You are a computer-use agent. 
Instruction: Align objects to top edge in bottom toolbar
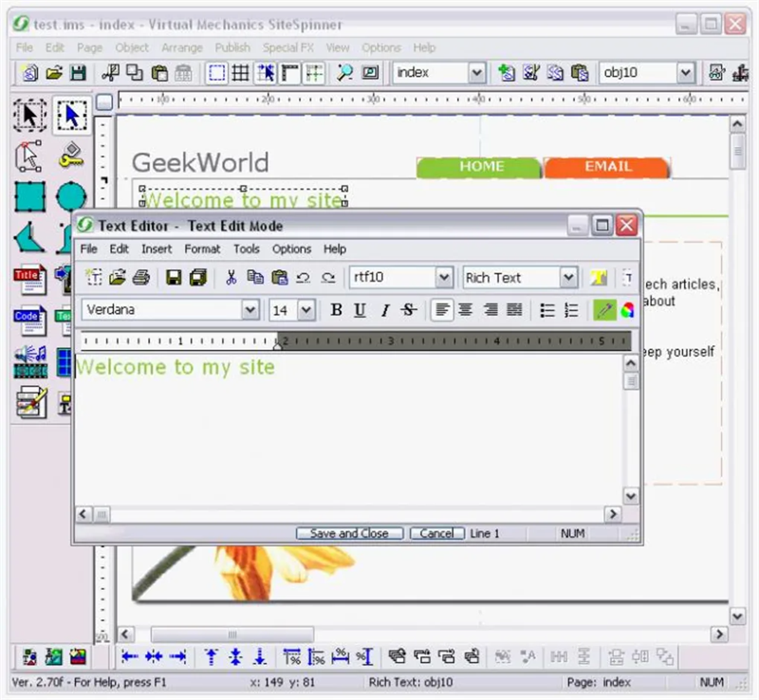[211, 657]
